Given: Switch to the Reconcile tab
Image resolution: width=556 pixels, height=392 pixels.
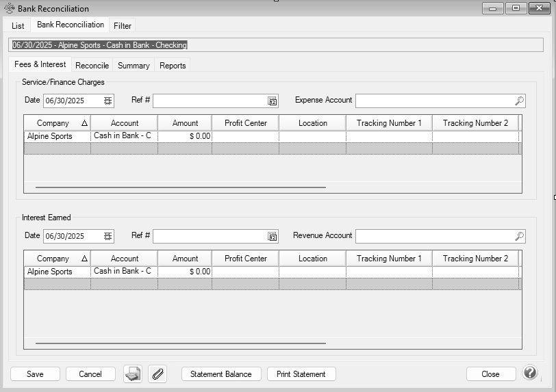Looking at the screenshot, I should click(x=92, y=66).
